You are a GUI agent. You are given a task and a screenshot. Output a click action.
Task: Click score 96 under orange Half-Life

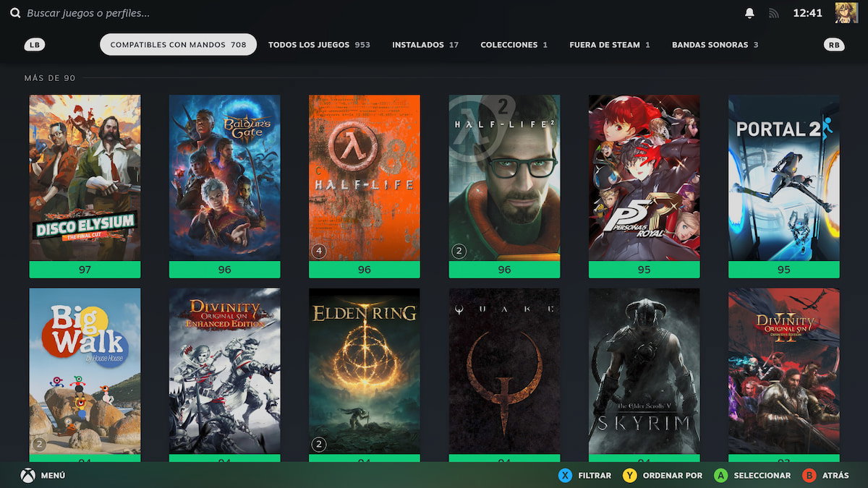click(x=364, y=270)
